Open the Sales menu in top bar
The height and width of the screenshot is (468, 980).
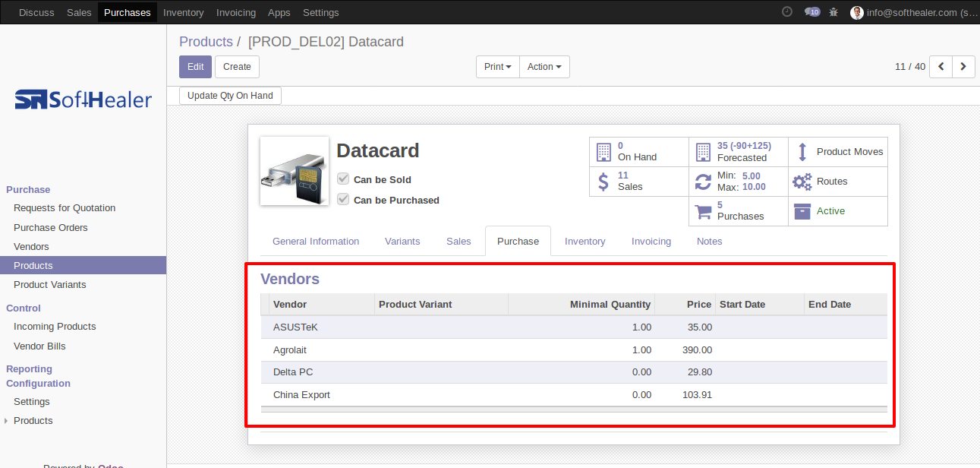click(79, 12)
